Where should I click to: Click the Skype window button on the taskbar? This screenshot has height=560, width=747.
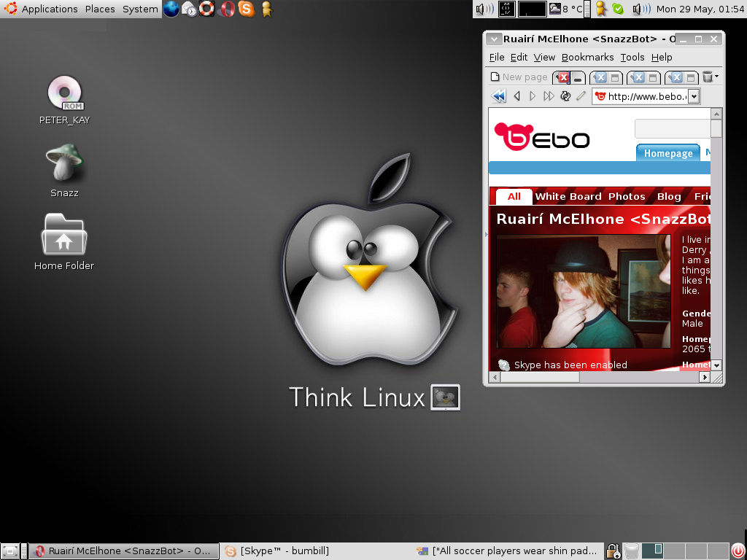tap(283, 551)
